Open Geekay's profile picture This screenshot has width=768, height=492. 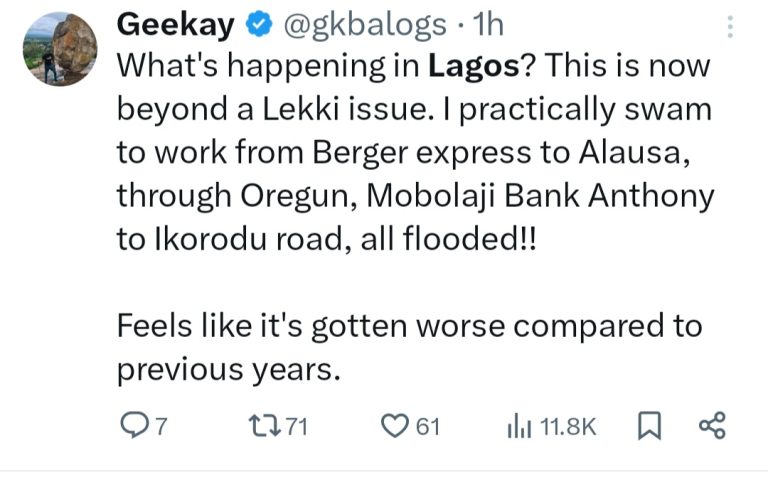[x=62, y=48]
